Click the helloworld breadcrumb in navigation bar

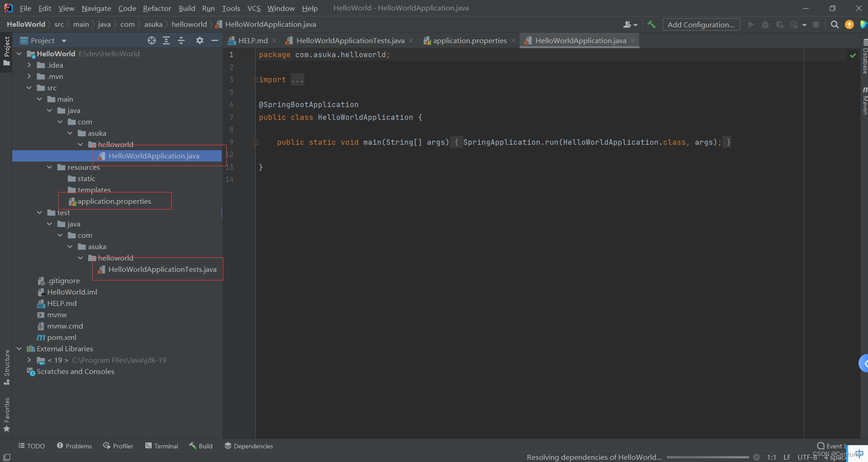(x=189, y=24)
